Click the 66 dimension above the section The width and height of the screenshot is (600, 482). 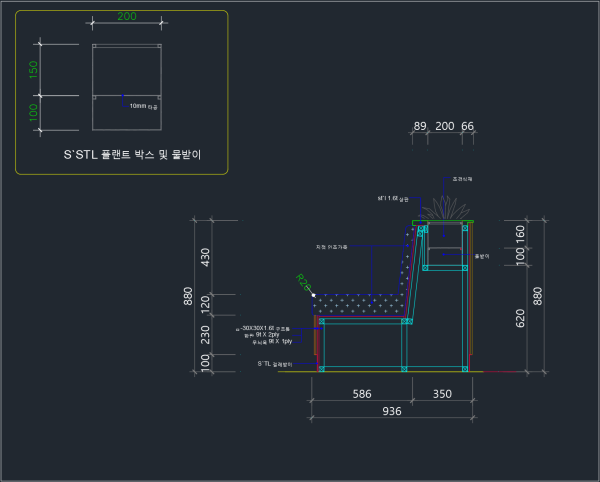(x=467, y=127)
